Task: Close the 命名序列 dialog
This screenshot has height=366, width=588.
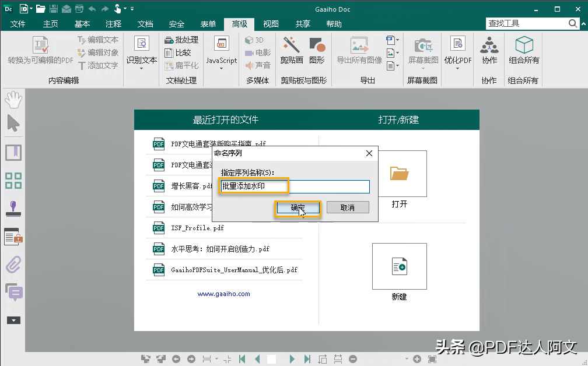Action: [369, 153]
